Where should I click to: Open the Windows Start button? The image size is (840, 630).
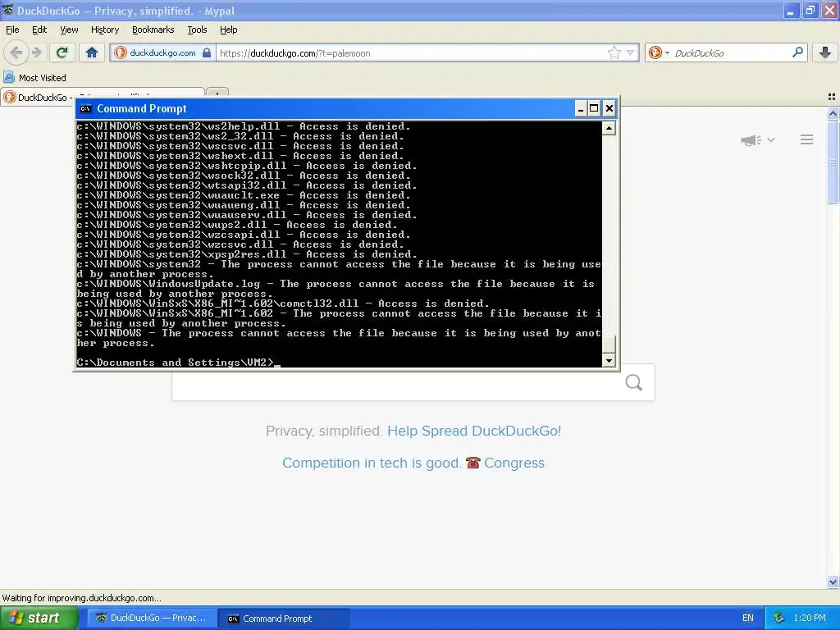(38, 619)
